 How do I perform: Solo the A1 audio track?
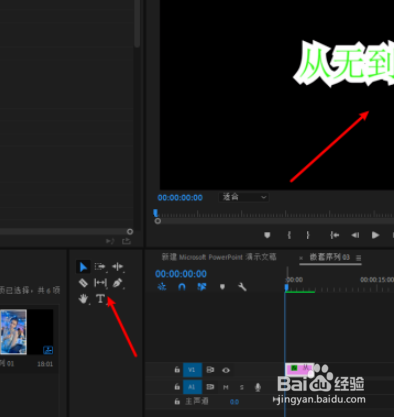tap(242, 387)
